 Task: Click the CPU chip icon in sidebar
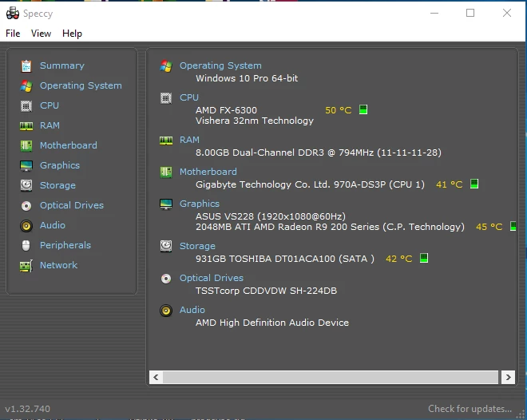(26, 106)
